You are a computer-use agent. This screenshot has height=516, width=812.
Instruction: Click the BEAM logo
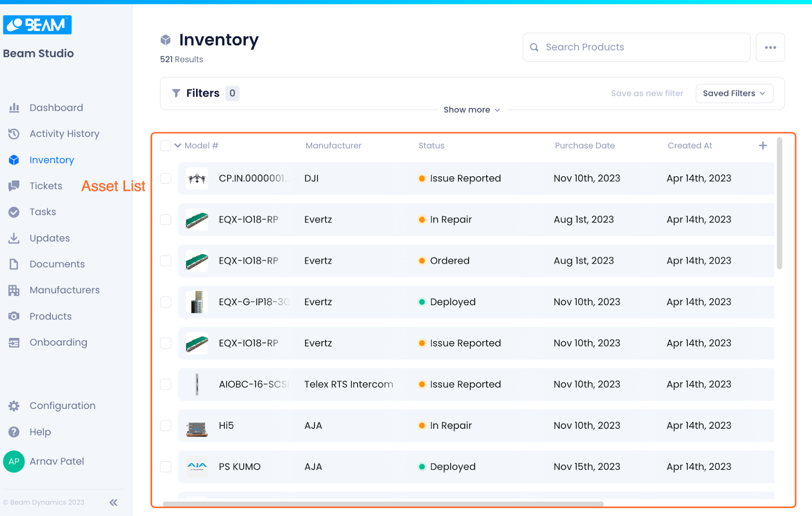tap(37, 24)
